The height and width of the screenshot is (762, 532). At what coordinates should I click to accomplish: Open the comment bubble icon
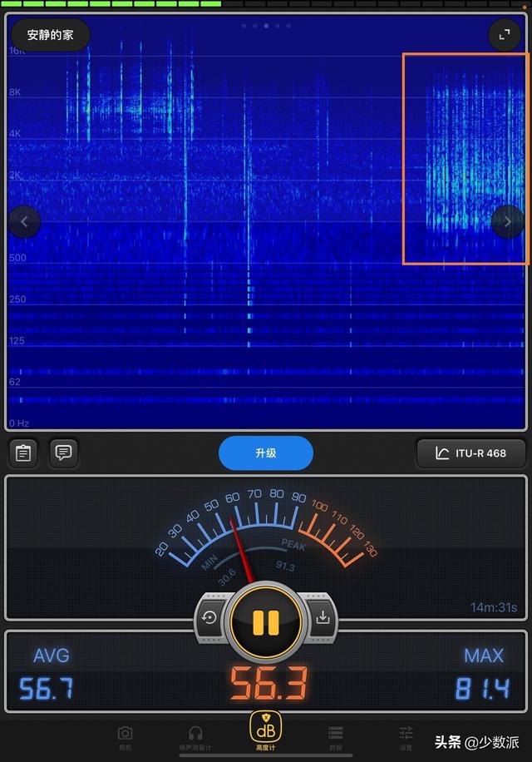(x=63, y=453)
